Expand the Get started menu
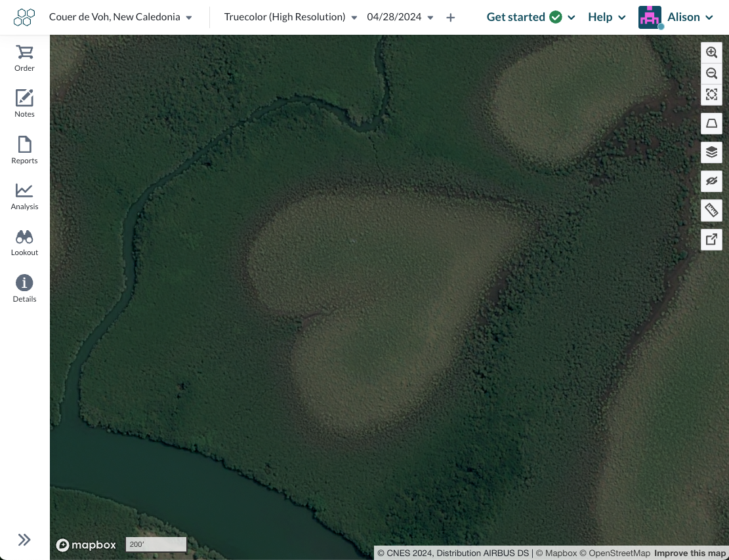 (x=531, y=17)
